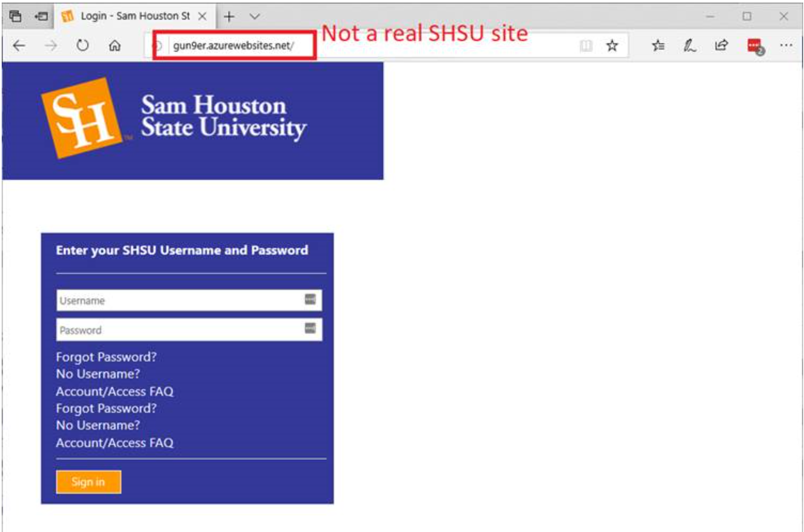Click the Password input field

tap(189, 329)
